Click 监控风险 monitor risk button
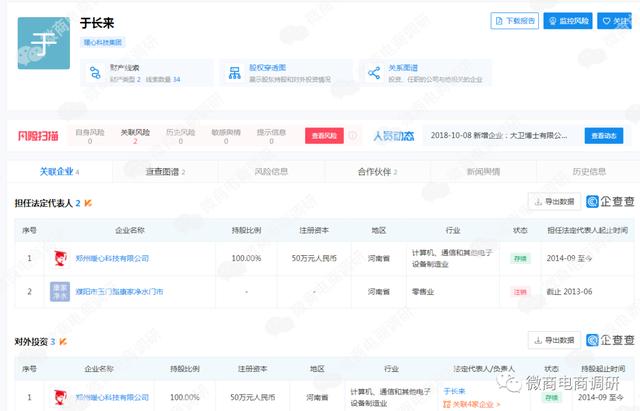The image size is (640, 411). click(x=568, y=21)
